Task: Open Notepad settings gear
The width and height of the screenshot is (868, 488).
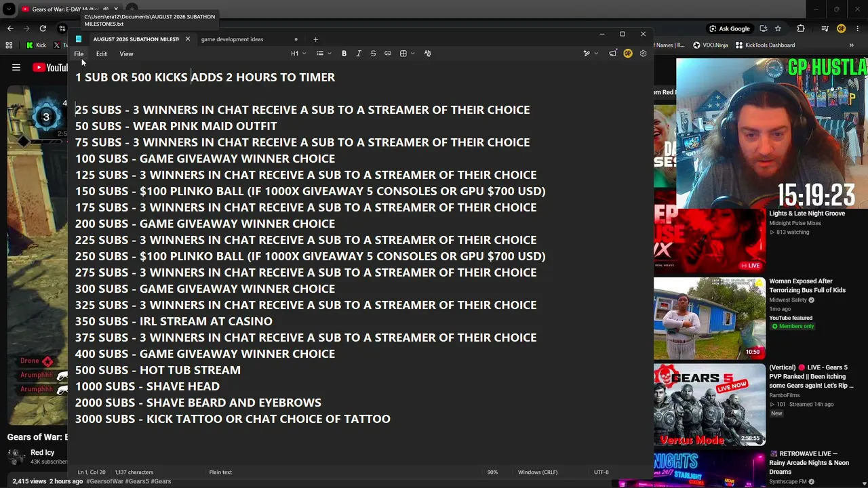Action: point(643,54)
